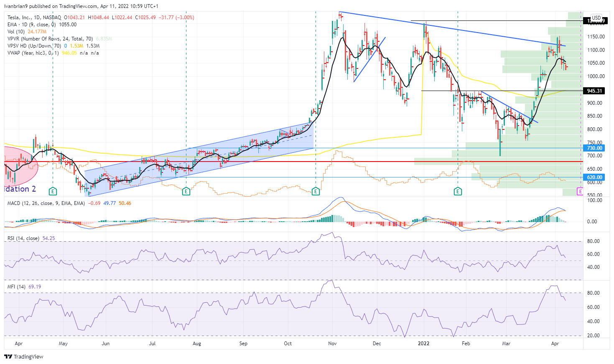Click the close price value C1025.49
Viewport: 614px width, 364px height.
coord(145,18)
